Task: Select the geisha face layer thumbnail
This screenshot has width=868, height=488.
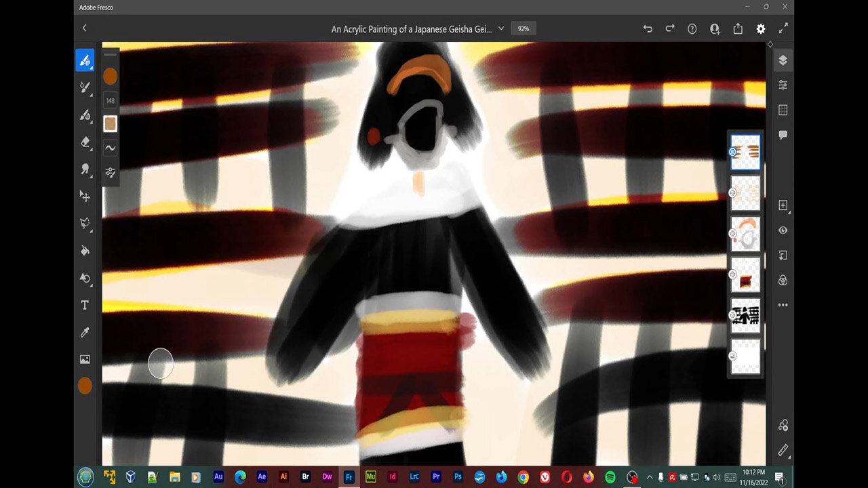Action: pyautogui.click(x=745, y=234)
